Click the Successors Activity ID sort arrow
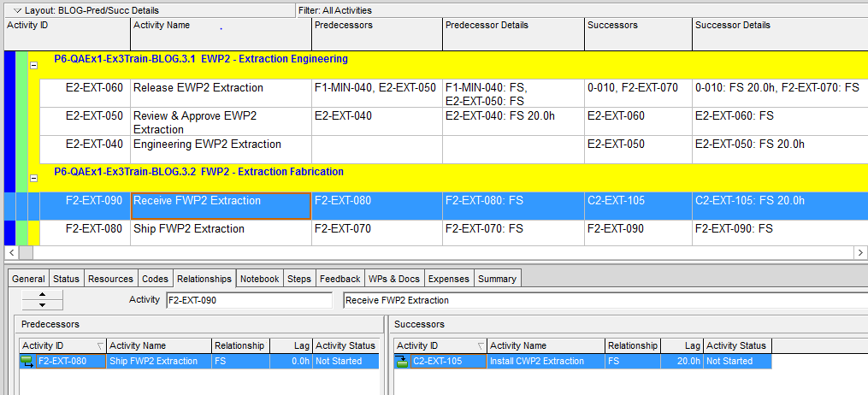The image size is (868, 395). (x=480, y=345)
